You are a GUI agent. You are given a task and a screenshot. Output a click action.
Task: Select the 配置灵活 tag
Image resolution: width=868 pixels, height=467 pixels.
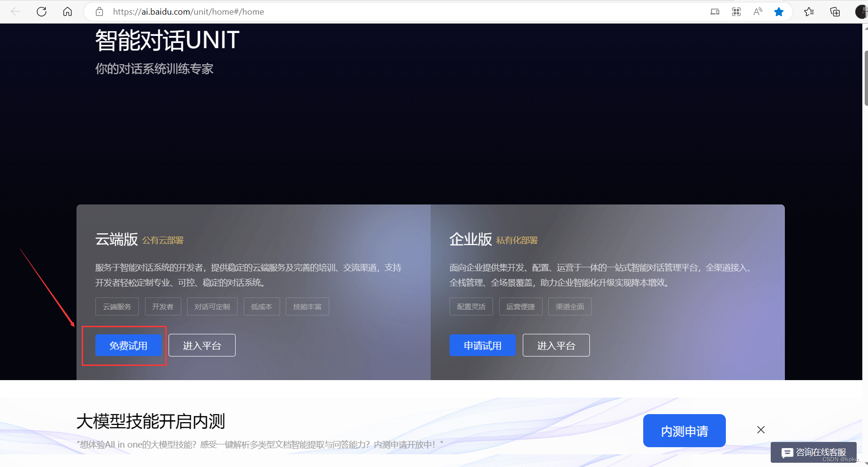(x=471, y=306)
